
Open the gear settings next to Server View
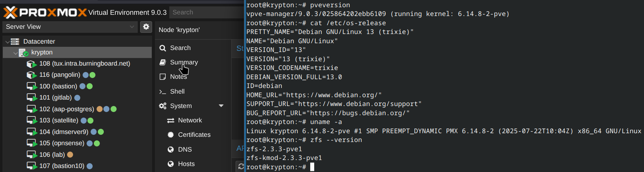pos(146,27)
